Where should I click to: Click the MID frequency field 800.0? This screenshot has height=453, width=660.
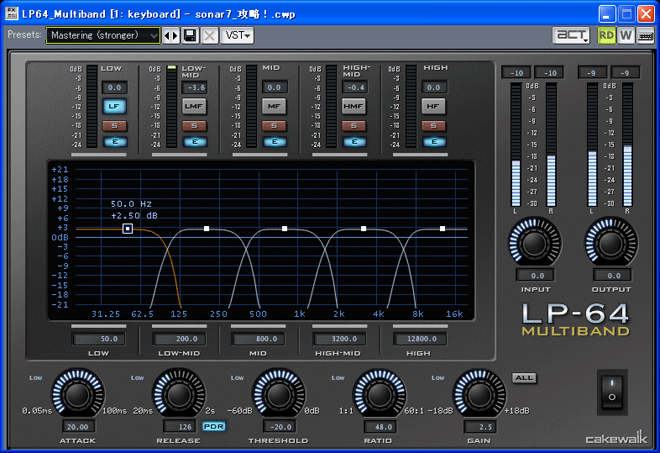258,339
